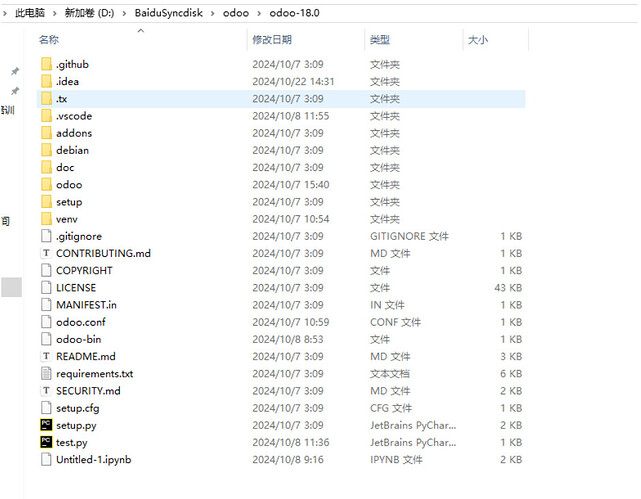Click the .tx folder icon
This screenshot has width=641, height=499.
46,98
